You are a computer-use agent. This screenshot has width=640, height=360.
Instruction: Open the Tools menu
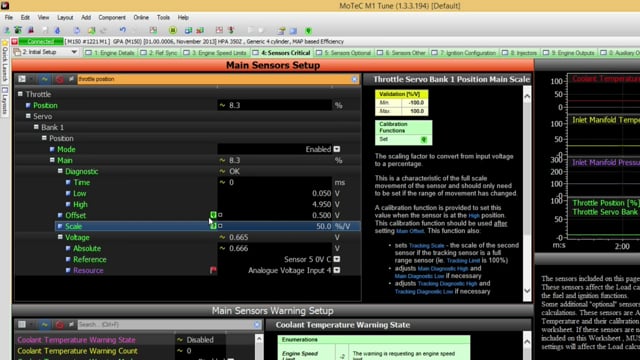[163, 18]
